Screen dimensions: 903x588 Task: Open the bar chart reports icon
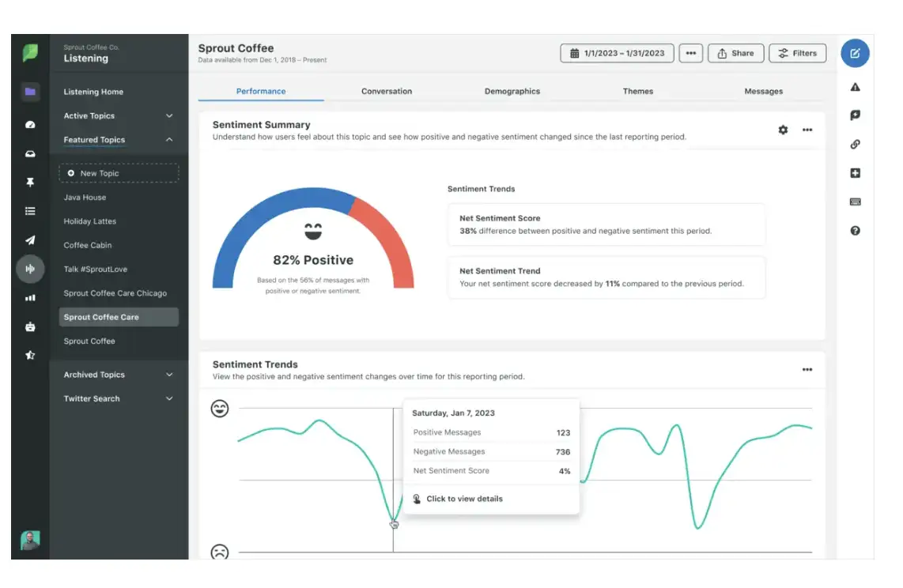pos(30,297)
